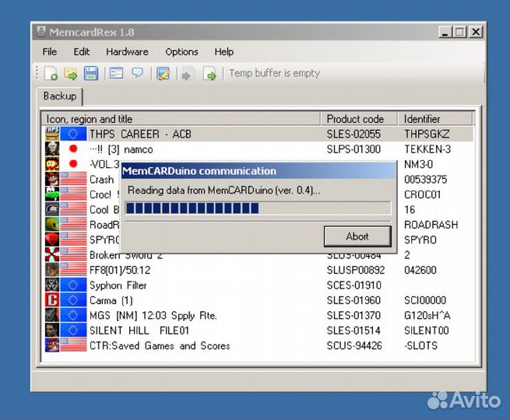The image size is (510, 420).
Task: Open the Edit menu
Action: (x=81, y=52)
